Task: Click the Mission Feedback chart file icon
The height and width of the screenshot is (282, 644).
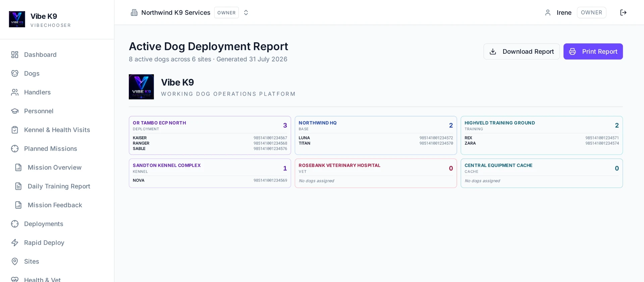Action: pyautogui.click(x=18, y=205)
